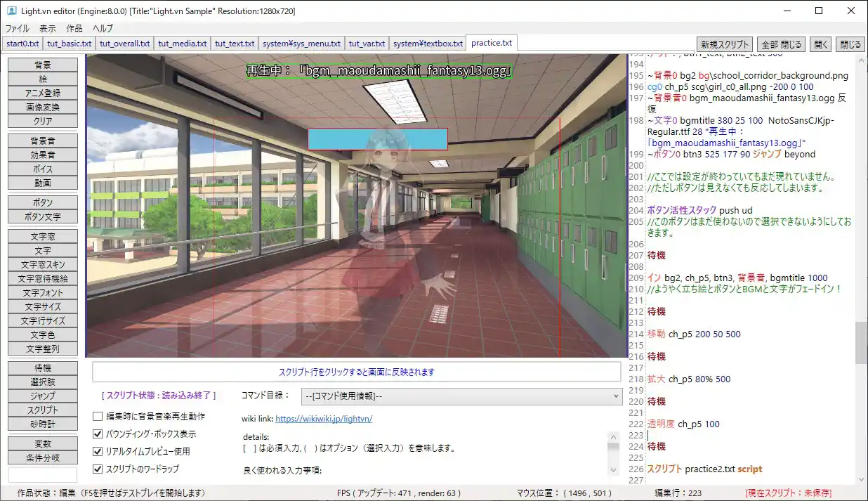Switch to the tut_basic.txt tab
This screenshot has height=501, width=868.
(x=69, y=43)
